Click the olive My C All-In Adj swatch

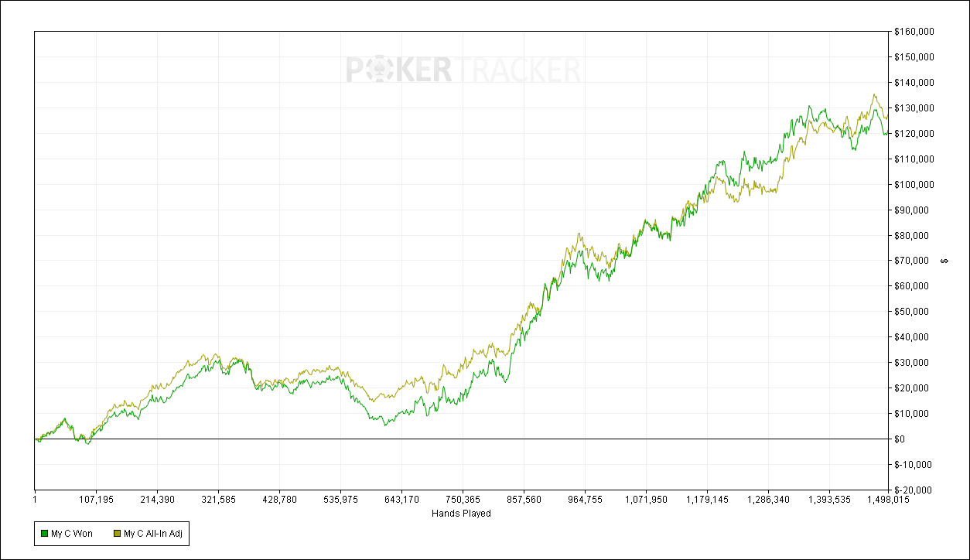click(117, 534)
